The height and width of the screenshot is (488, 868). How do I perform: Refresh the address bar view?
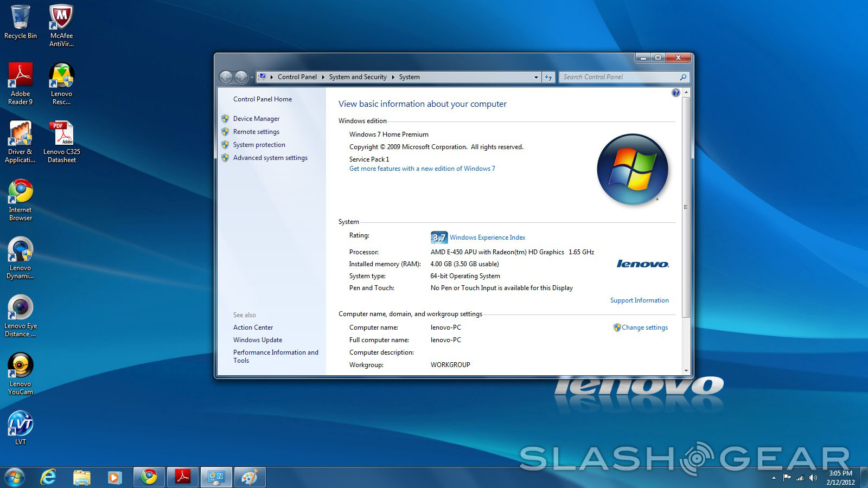pos(548,77)
